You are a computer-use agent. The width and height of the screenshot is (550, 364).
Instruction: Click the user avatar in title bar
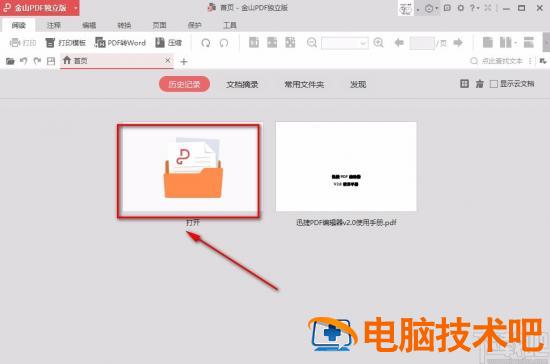point(406,8)
